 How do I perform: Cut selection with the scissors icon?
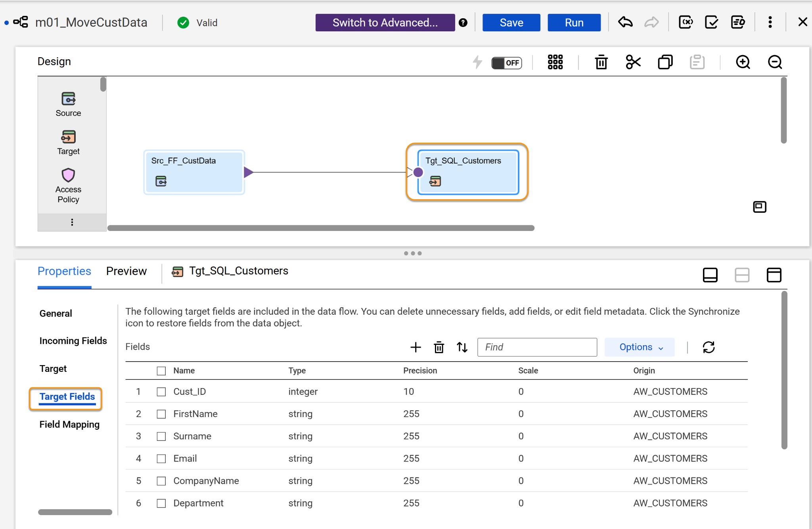[633, 62]
